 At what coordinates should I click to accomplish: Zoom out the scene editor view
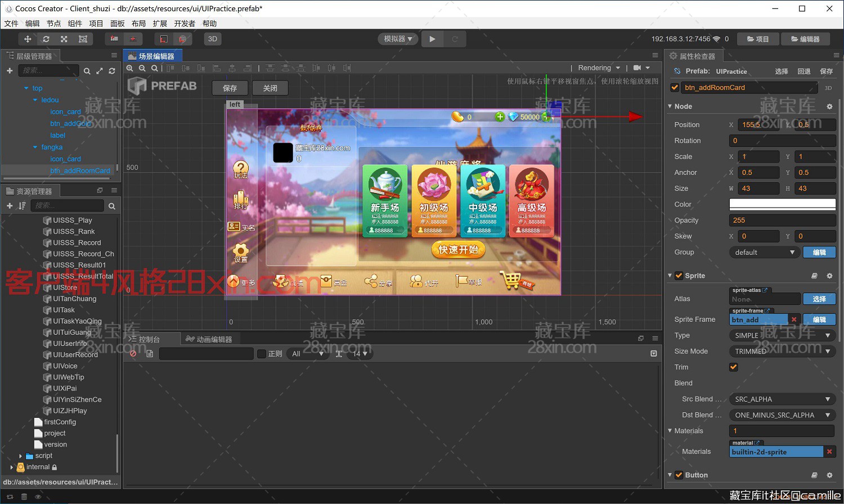click(142, 68)
